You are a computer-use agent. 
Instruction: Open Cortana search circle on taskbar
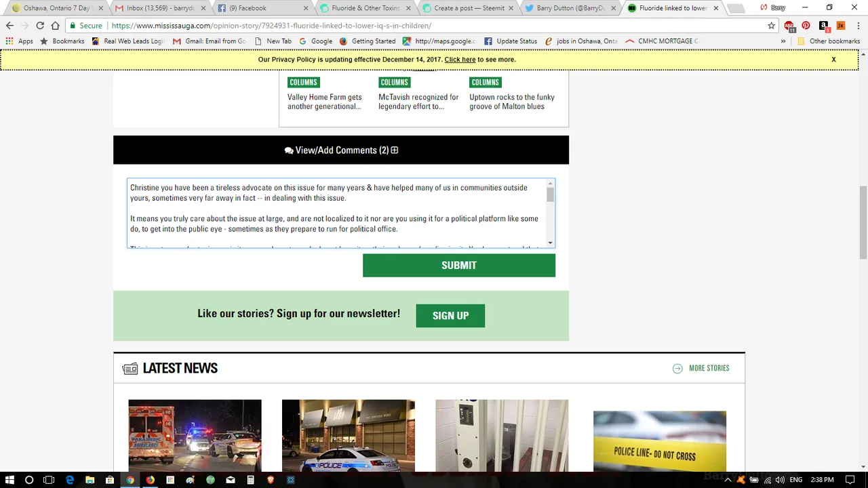point(29,480)
